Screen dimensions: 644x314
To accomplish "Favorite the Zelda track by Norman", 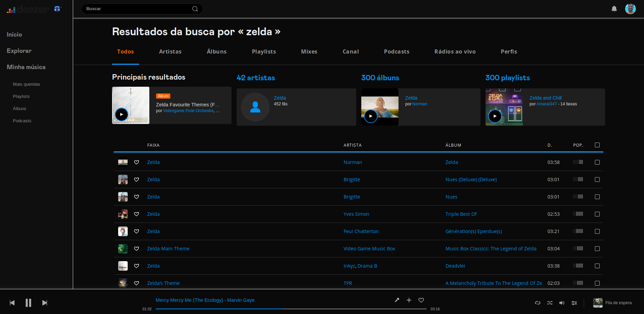I will pos(136,162).
